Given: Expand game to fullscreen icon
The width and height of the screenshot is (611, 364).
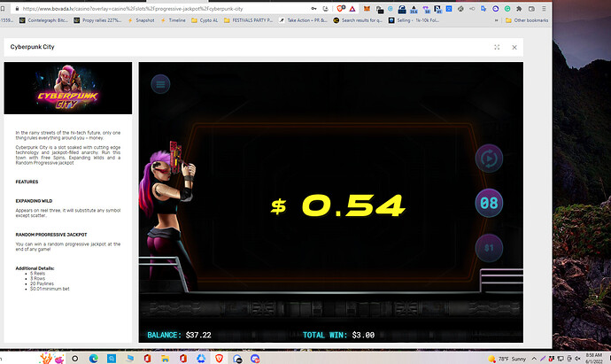Looking at the screenshot, I should pos(497,47).
